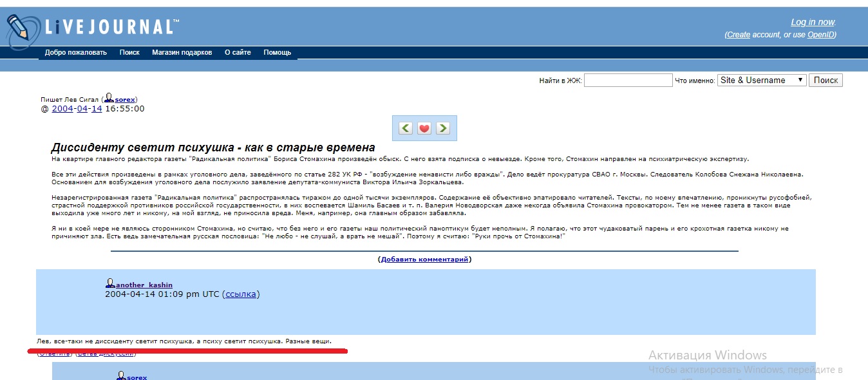Screen dimensions: 868x380
Task: Click the OpenID link
Action: [x=821, y=35]
